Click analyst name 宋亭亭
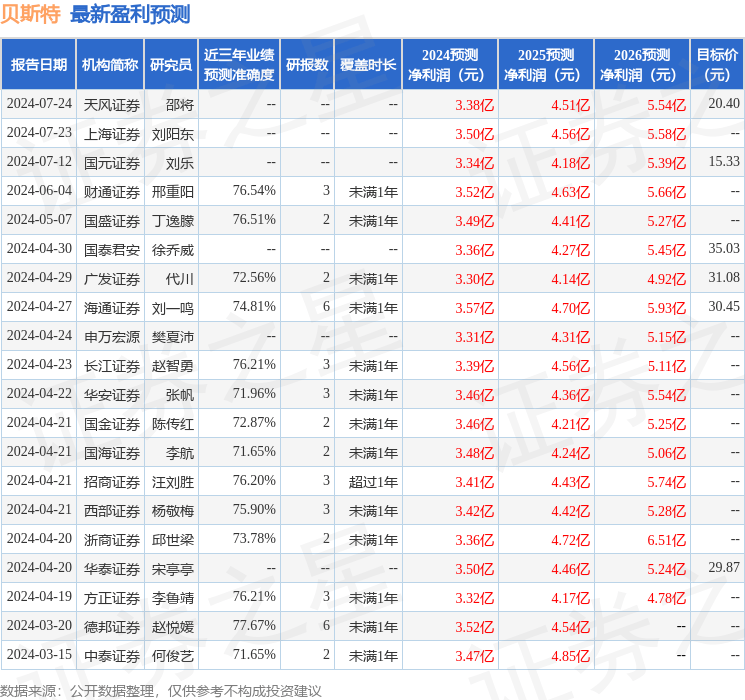 pyautogui.click(x=172, y=569)
